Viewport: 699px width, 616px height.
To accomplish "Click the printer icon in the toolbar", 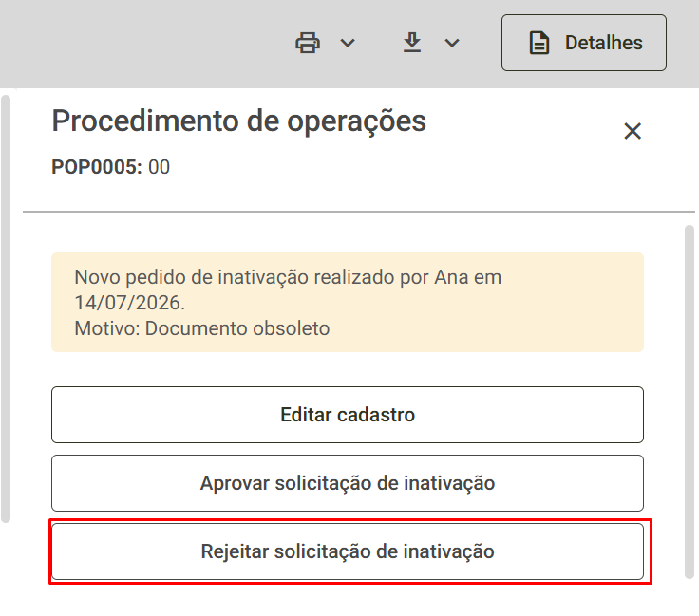I will [308, 43].
